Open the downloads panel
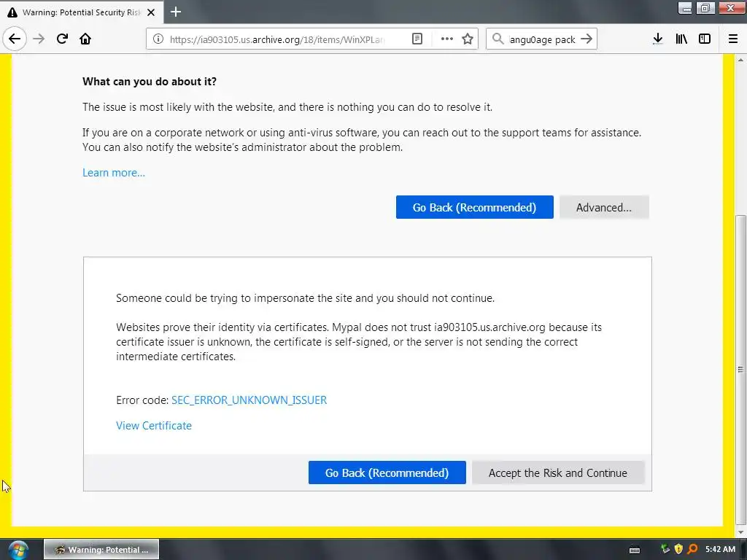The image size is (747, 560). pyautogui.click(x=658, y=39)
